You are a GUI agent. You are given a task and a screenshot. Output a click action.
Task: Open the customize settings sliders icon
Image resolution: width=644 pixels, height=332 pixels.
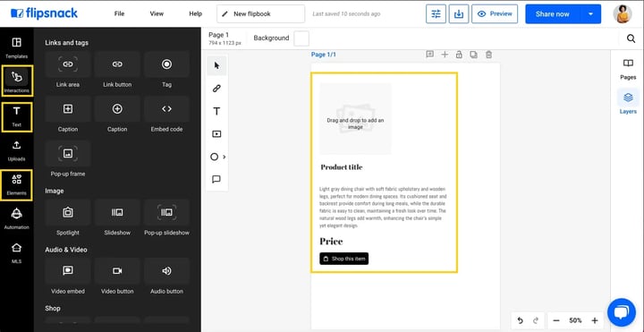click(436, 14)
